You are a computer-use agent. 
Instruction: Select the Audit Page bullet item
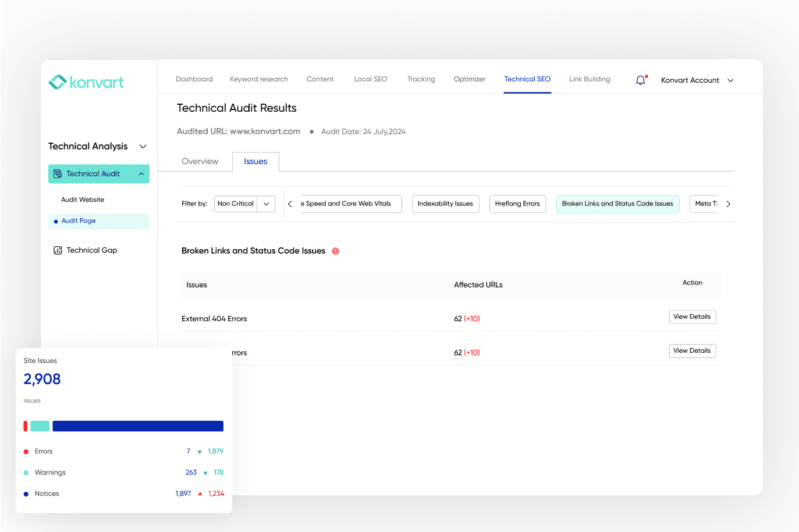tap(79, 221)
